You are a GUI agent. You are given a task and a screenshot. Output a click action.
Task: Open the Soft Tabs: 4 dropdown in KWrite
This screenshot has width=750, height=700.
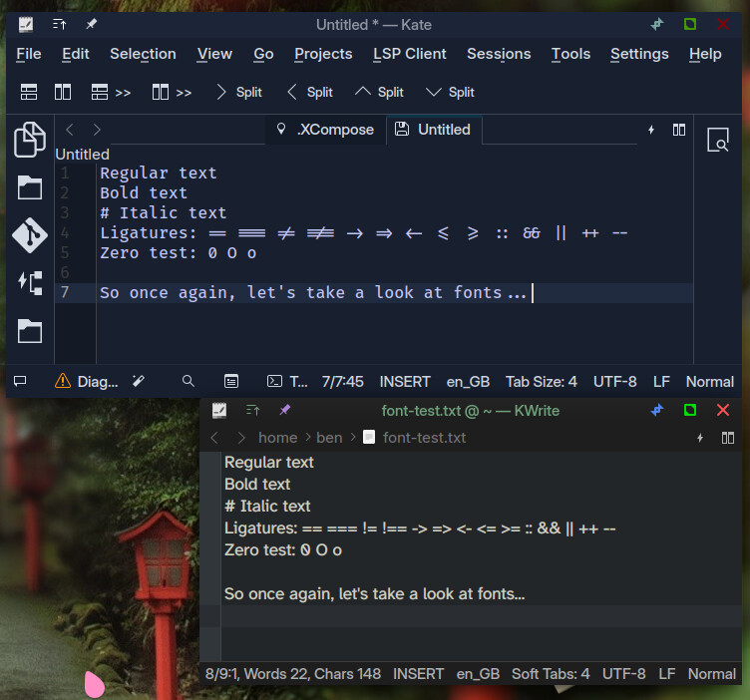pos(551,674)
